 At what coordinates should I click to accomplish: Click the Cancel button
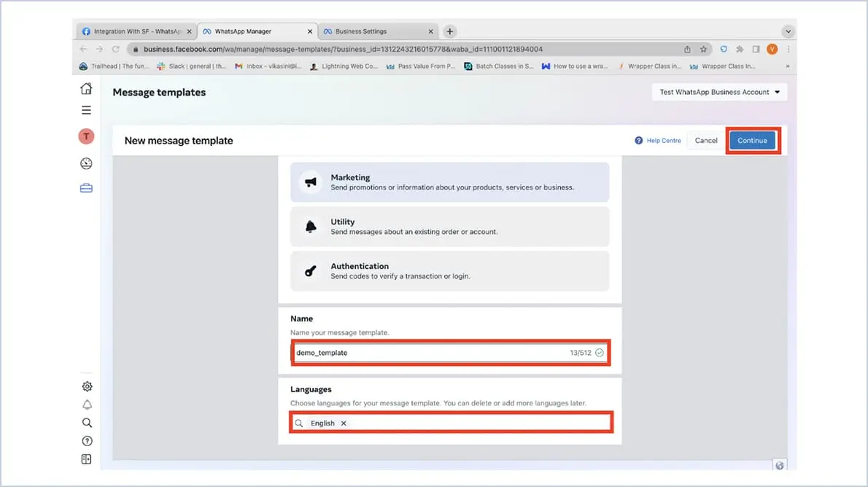point(706,141)
